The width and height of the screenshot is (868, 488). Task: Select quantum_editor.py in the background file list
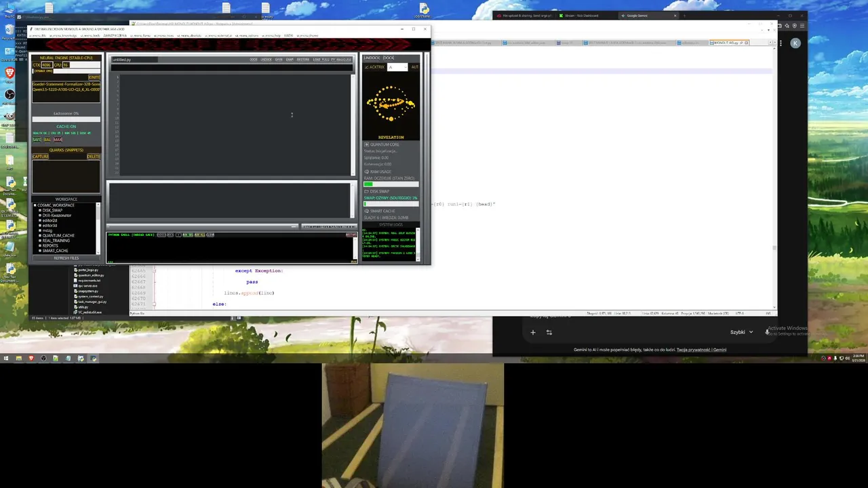pos(91,275)
